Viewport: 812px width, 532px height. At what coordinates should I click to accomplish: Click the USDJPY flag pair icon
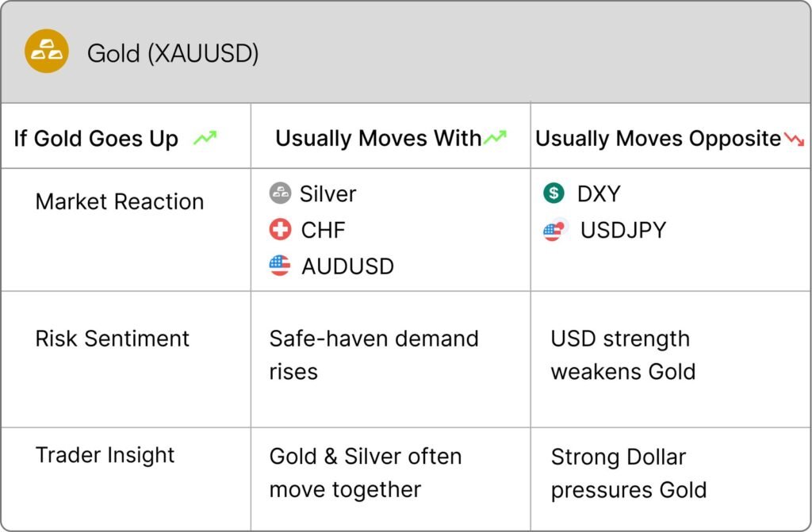pos(555,229)
